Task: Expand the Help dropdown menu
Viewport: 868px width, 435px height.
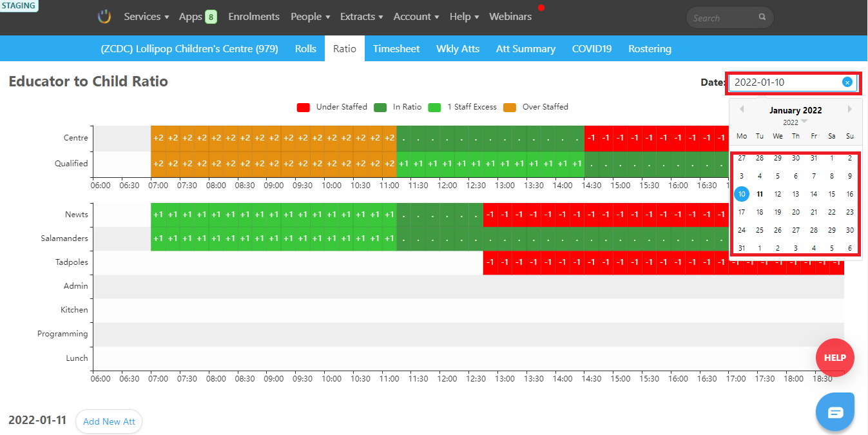Action: [x=465, y=17]
